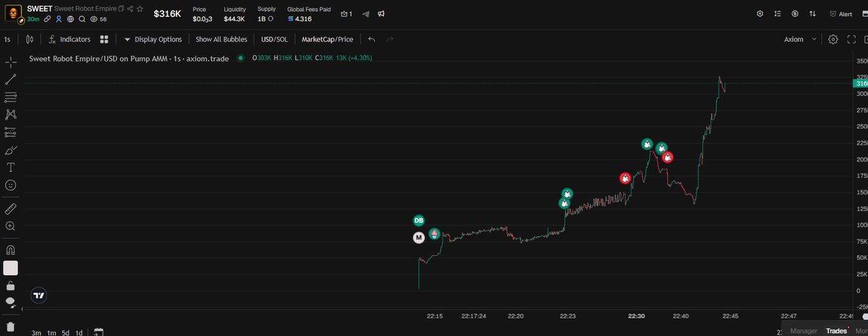Select the 1m time range

point(51,332)
